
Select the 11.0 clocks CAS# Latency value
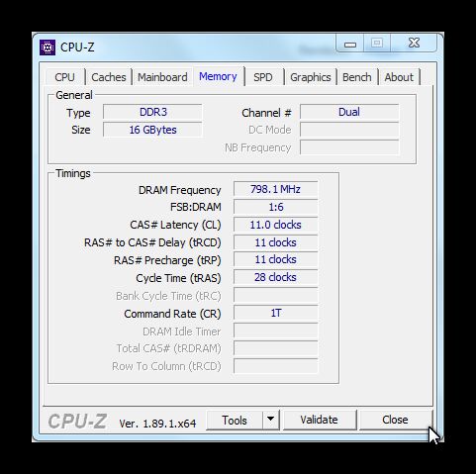click(275, 225)
